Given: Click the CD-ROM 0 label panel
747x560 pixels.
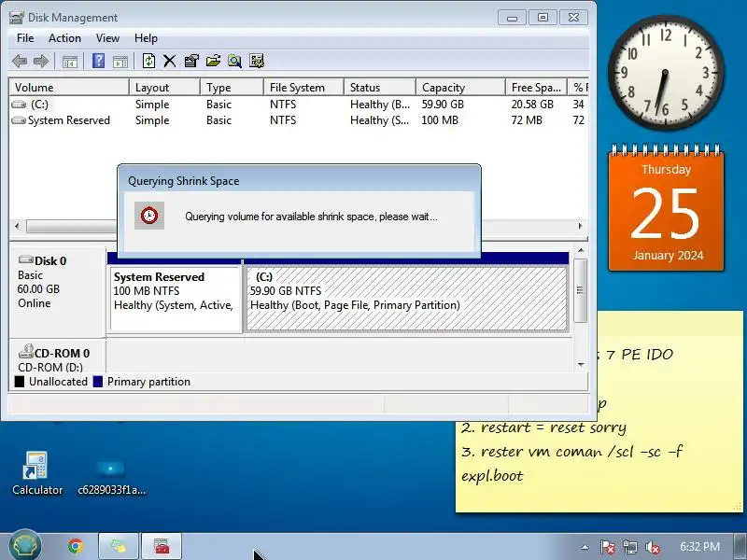Looking at the screenshot, I should [57, 357].
